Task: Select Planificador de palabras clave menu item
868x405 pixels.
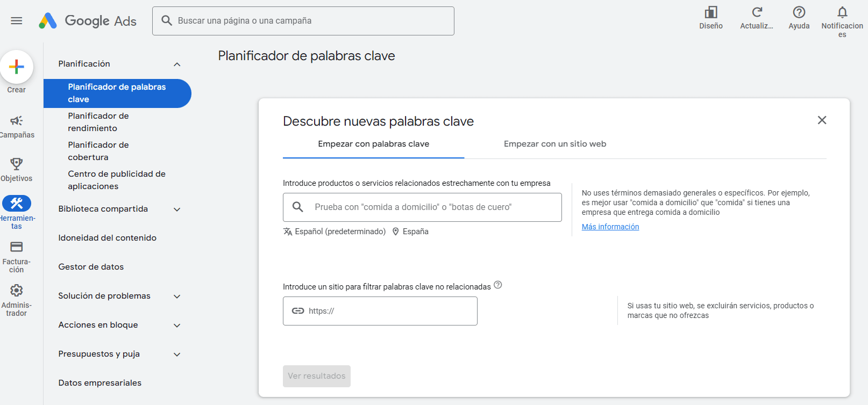Action: (117, 93)
